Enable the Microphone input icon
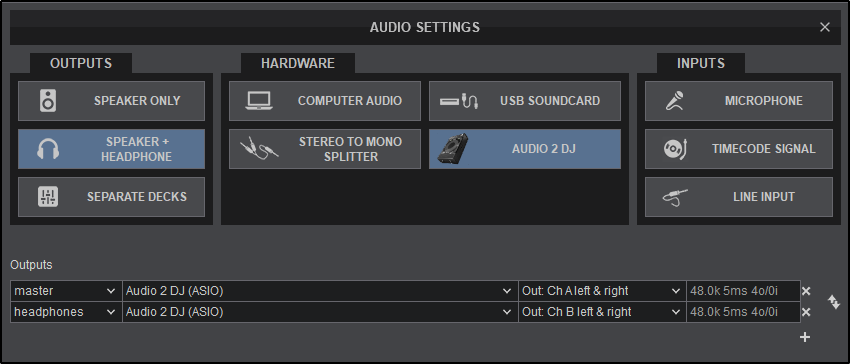The height and width of the screenshot is (364, 850). pyautogui.click(x=675, y=101)
